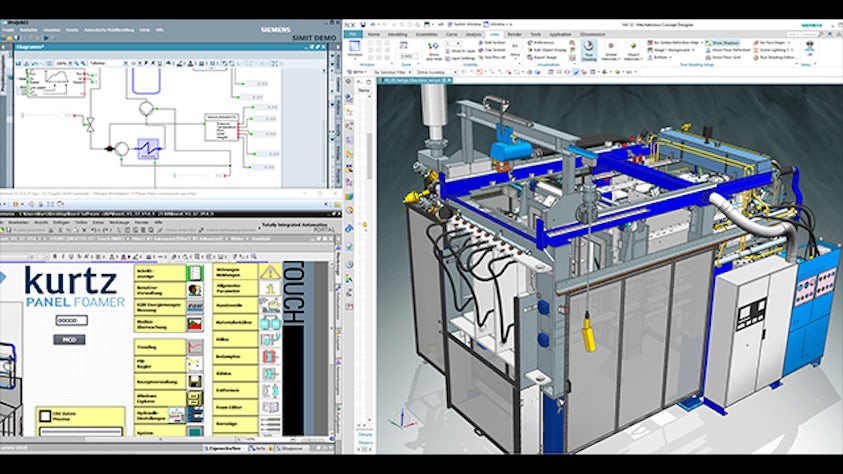Screen dimensions: 843x474
Task: Click the Clip Section button
Action: point(491,50)
